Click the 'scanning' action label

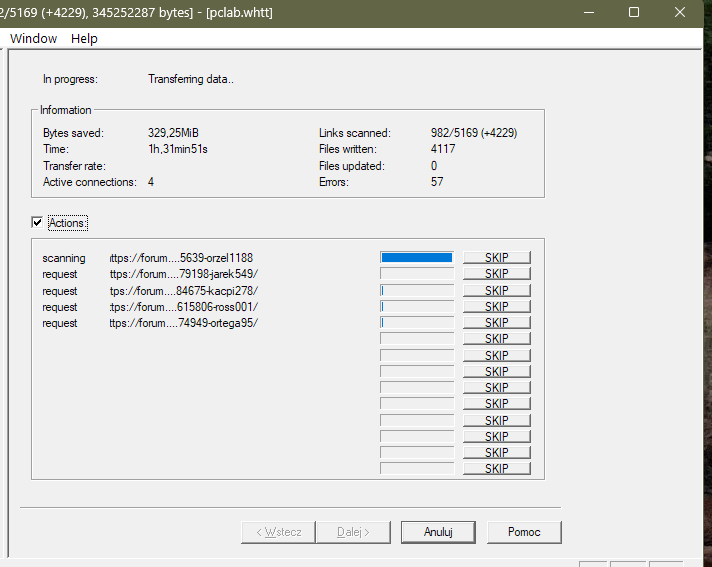coord(64,258)
